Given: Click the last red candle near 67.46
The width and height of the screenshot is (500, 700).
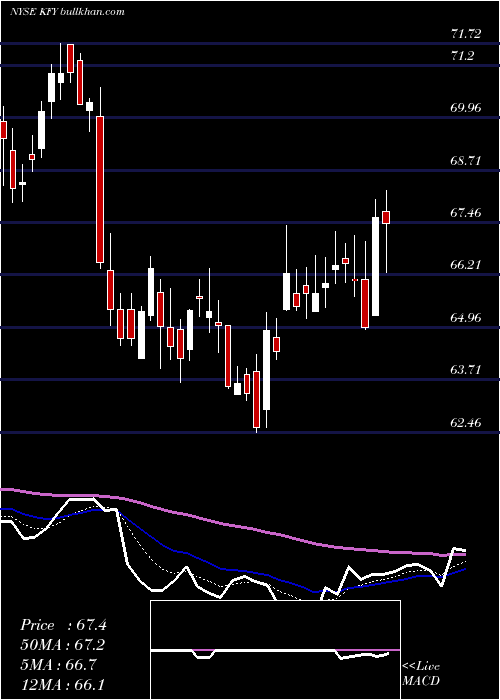Looking at the screenshot, I should pyautogui.click(x=386, y=217).
